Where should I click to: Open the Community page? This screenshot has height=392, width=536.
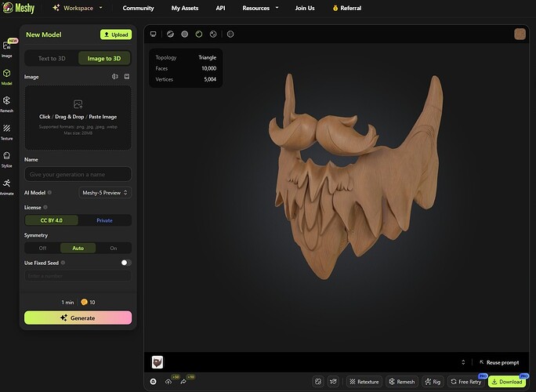pos(138,8)
